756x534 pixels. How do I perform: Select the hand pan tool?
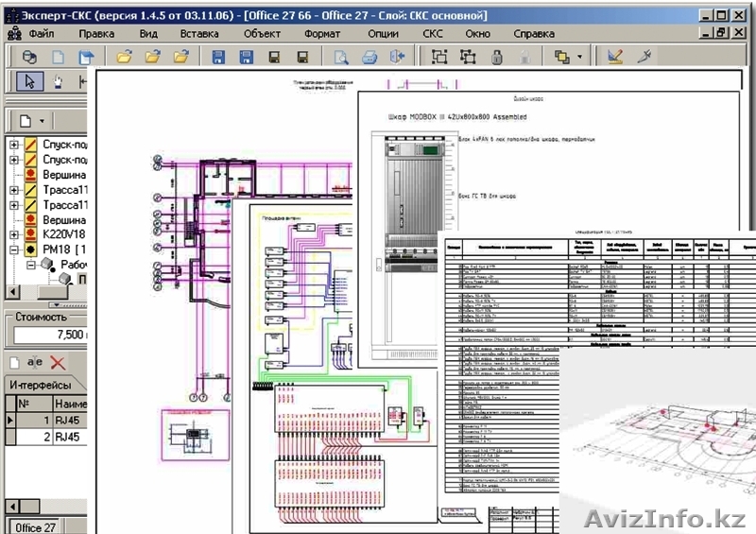[x=58, y=81]
